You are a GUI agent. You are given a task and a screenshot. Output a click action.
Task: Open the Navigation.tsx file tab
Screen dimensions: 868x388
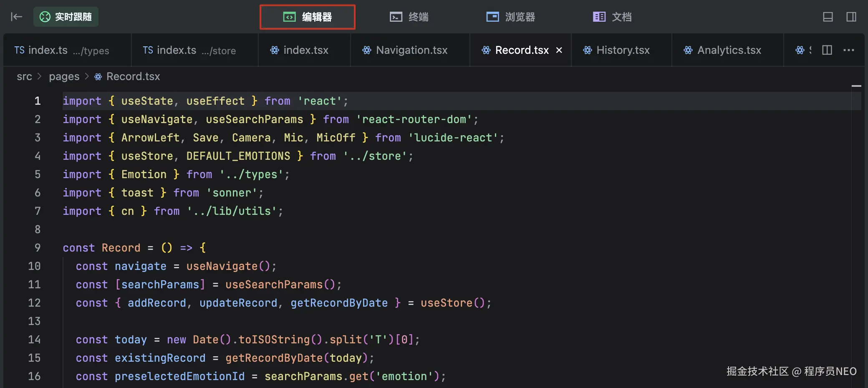pyautogui.click(x=410, y=50)
